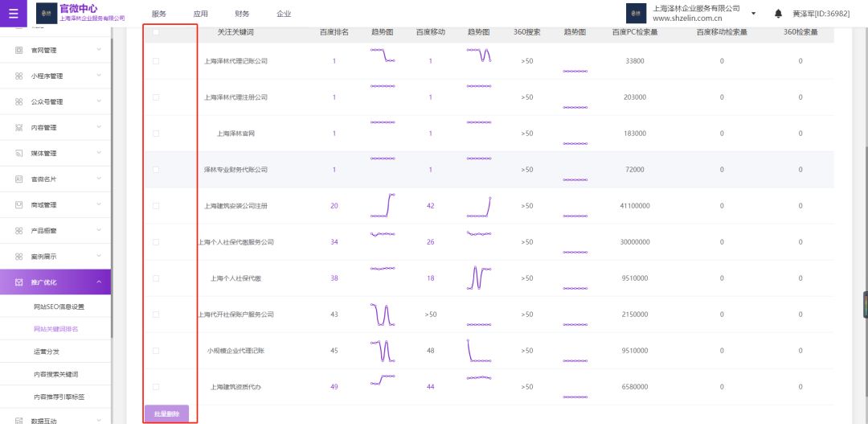Open the 服务 top menu
The image size is (868, 424).
pyautogui.click(x=159, y=14)
